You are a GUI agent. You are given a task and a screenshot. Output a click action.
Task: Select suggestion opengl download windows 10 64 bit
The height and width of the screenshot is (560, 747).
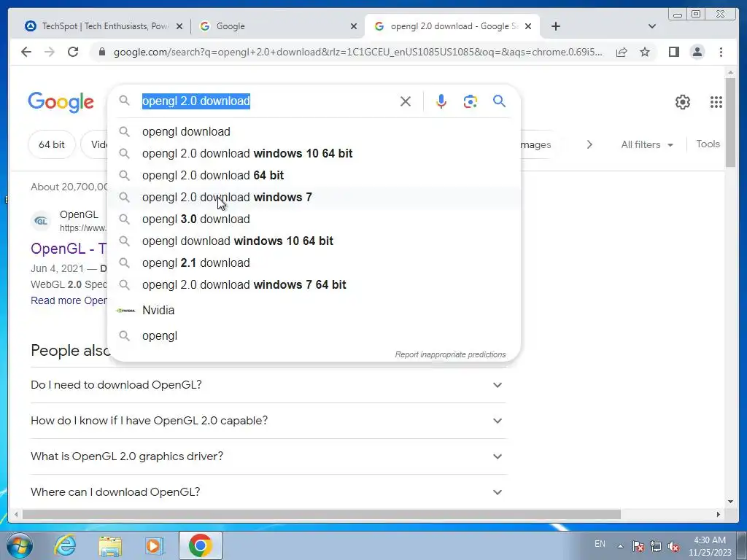coord(314,241)
